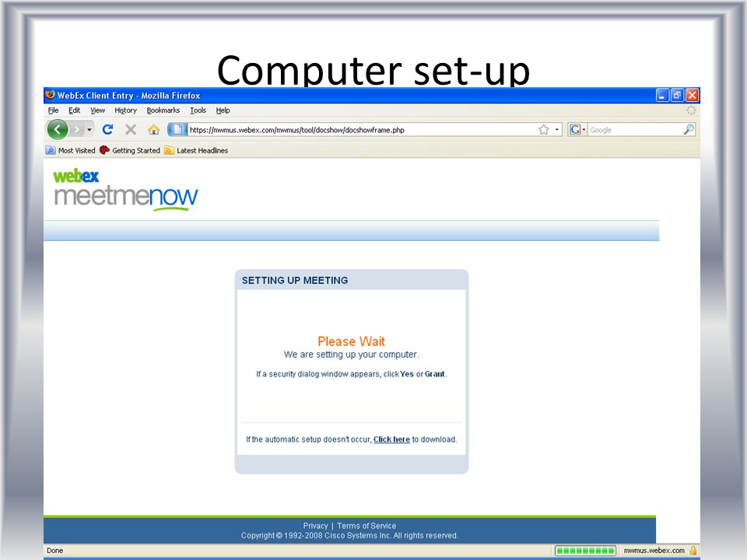
Task: Click the 'SETTING UP MEETING' panel title
Action: click(295, 281)
